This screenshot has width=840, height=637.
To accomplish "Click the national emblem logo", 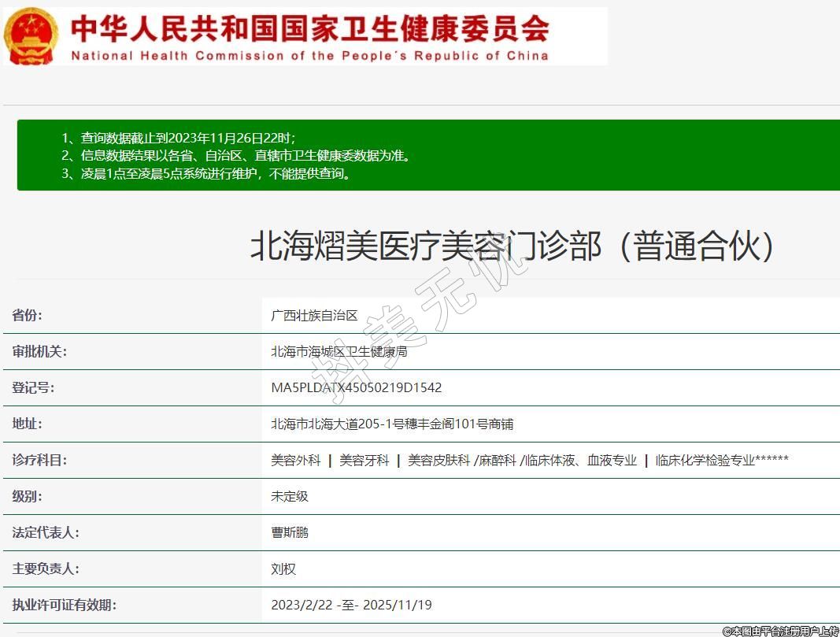I will [31, 36].
